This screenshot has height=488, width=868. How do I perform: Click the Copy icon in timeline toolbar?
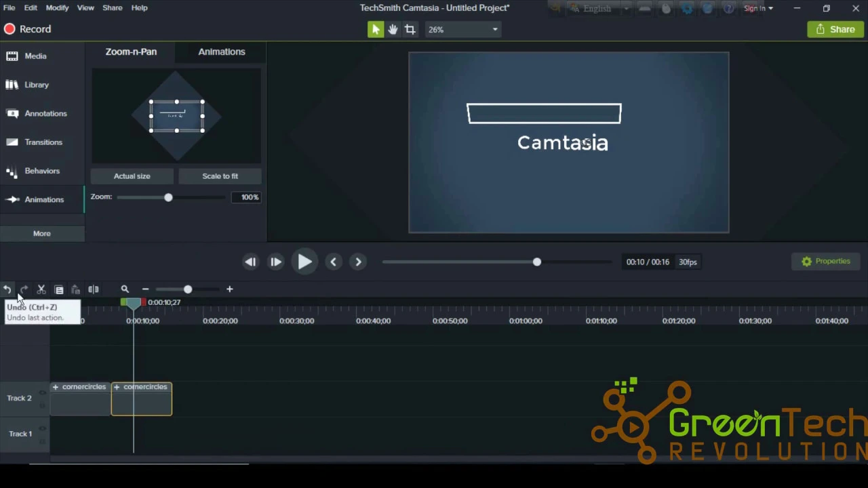pos(59,289)
